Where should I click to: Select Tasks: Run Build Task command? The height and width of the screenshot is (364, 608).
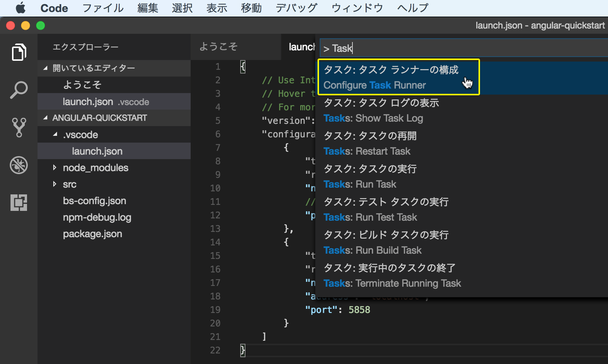pos(462,243)
